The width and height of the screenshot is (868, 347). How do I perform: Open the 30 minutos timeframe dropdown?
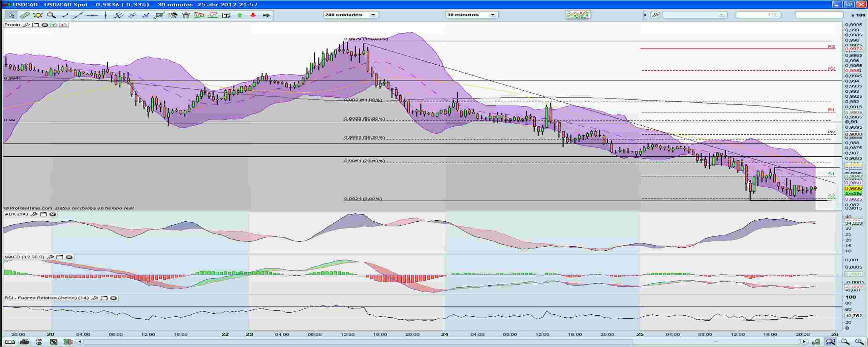[x=492, y=15]
